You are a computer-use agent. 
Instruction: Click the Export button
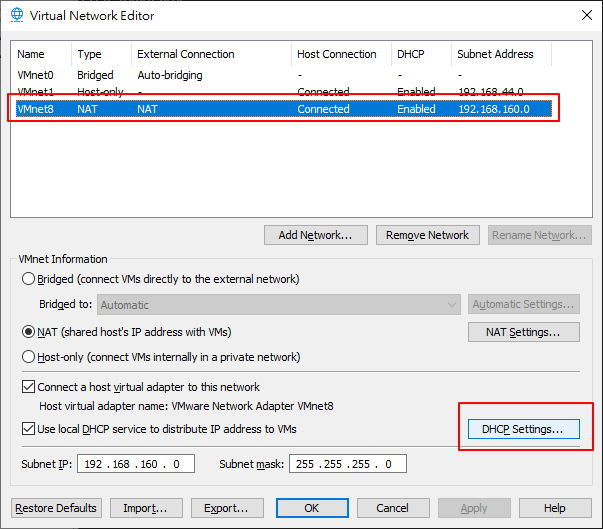pyautogui.click(x=227, y=508)
